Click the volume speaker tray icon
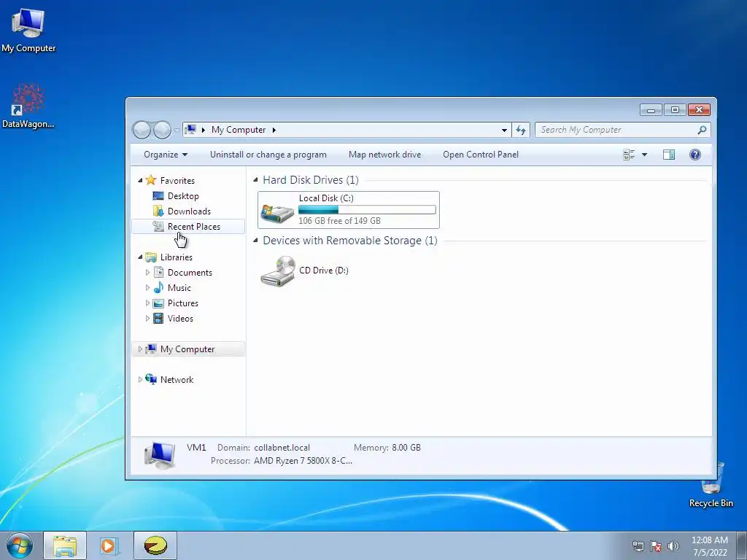 point(673,546)
